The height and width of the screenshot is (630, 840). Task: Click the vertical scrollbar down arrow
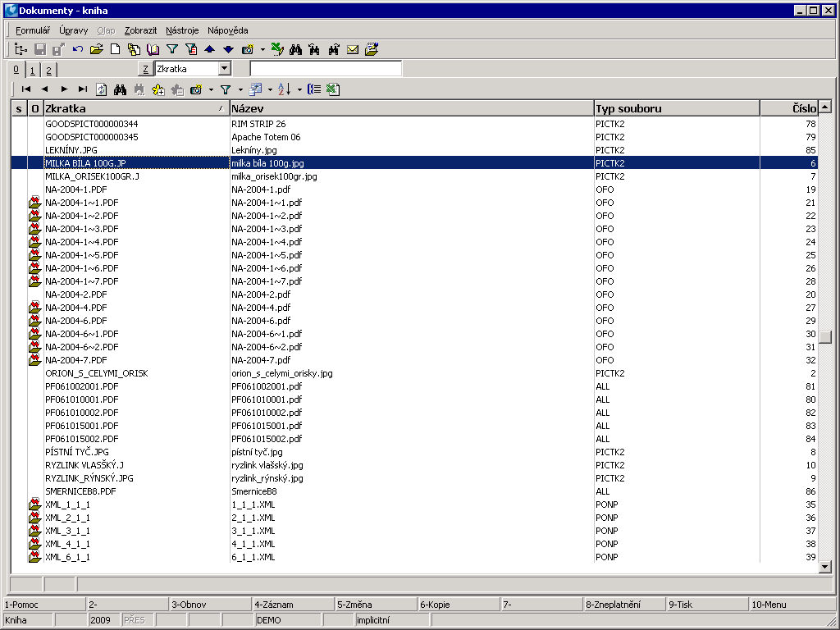tap(825, 567)
